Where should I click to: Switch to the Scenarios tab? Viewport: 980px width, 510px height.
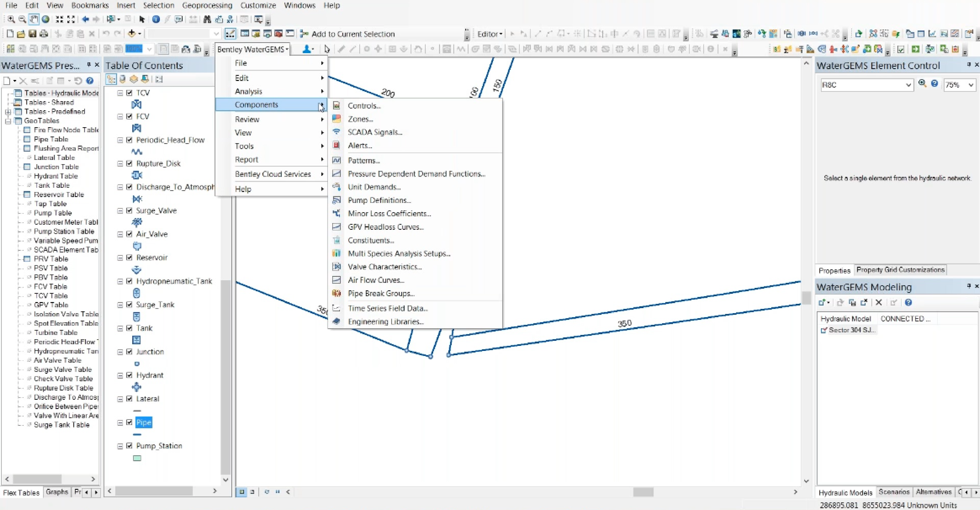coord(894,492)
